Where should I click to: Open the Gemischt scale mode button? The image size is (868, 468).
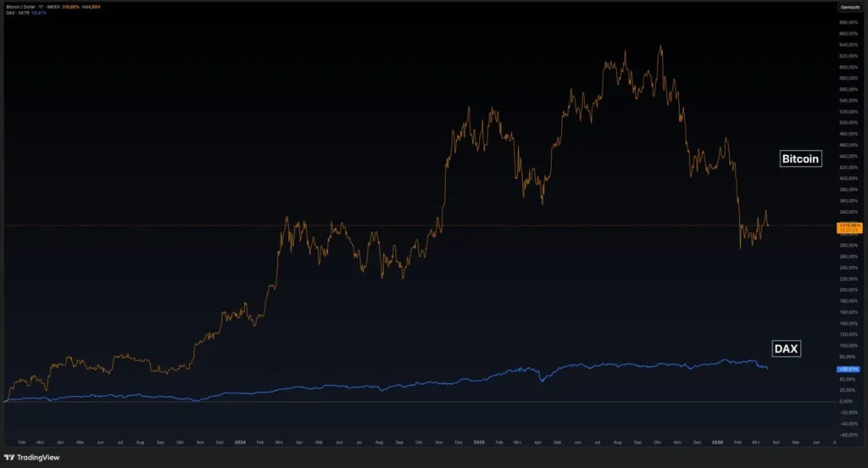point(849,7)
